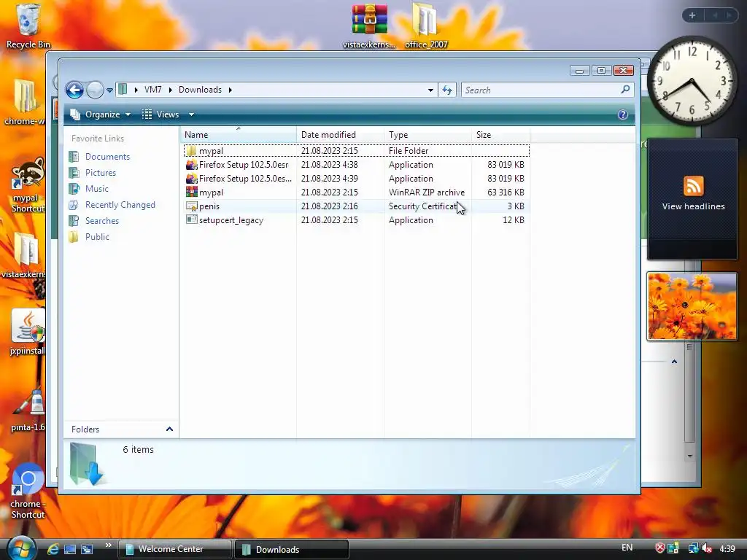Click the sidebar add gadget plus button

pos(692,15)
